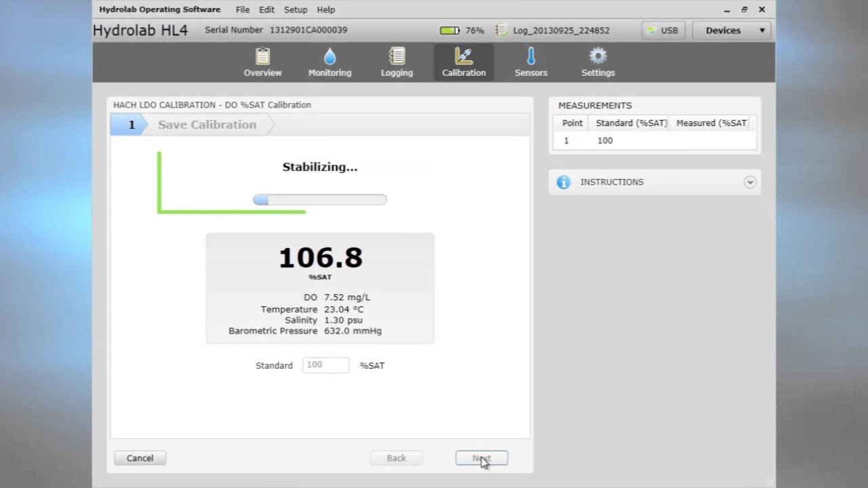Click the Standard (%SAT) column header
The image size is (868, 488).
tap(631, 123)
